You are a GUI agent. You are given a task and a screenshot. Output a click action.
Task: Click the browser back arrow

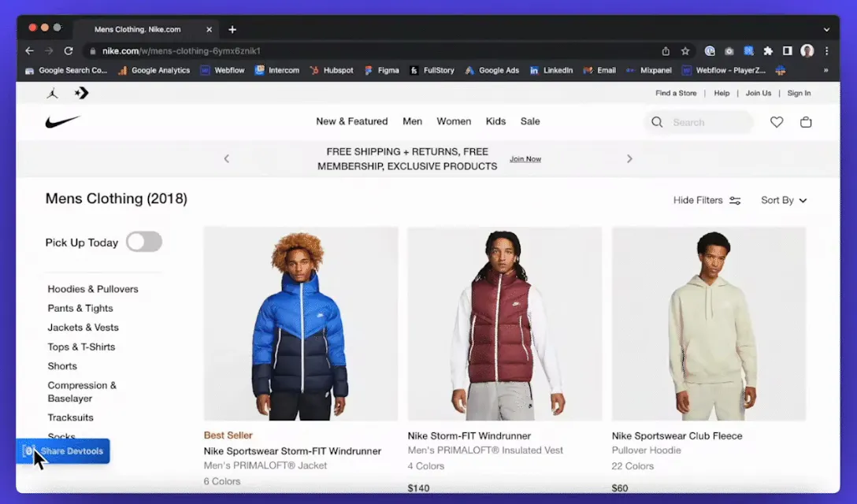click(29, 51)
